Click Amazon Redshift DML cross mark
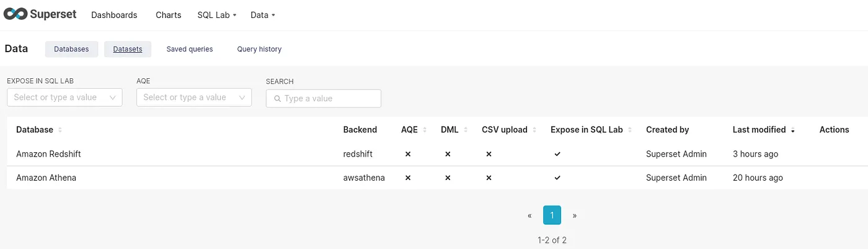868x249 pixels. (x=448, y=154)
